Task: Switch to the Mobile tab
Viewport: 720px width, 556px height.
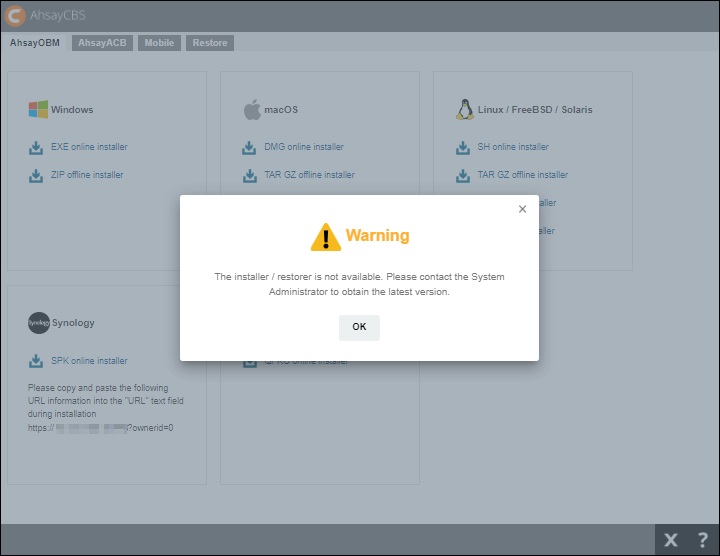Action: [159, 43]
